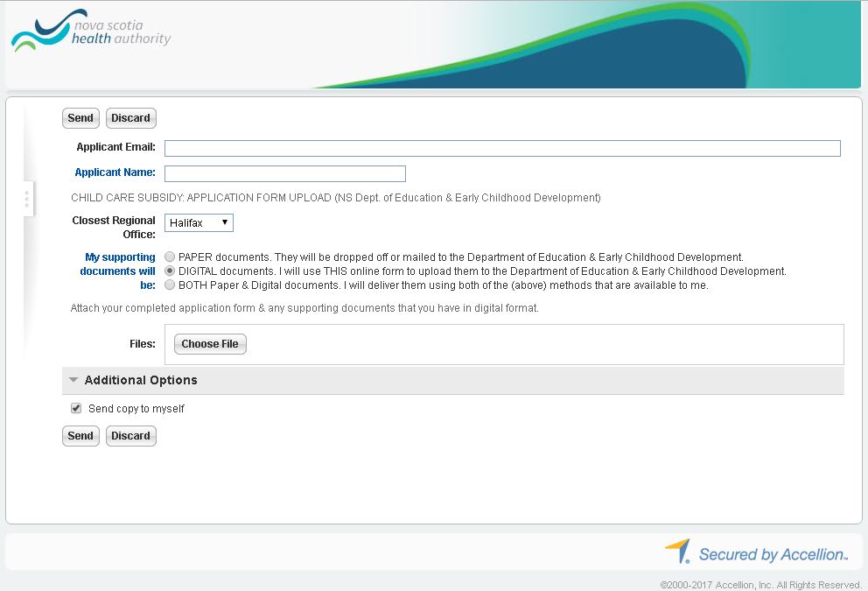Open the Secured by Accellion text link

click(773, 554)
